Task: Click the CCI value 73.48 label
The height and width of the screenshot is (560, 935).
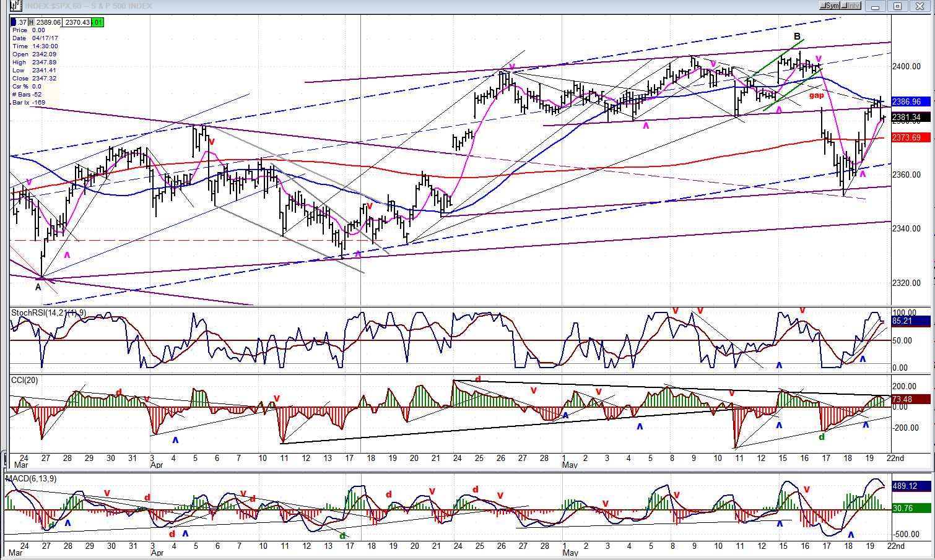Action: pos(910,399)
